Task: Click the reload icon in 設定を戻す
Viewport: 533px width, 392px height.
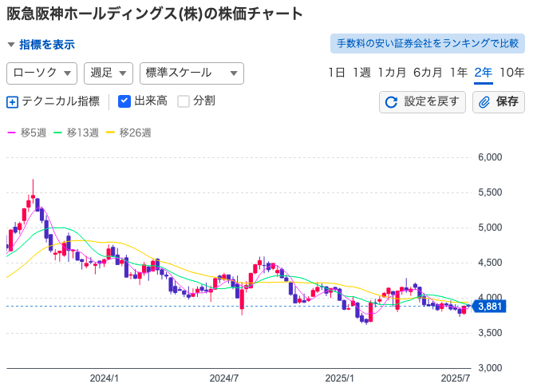Action: (391, 102)
